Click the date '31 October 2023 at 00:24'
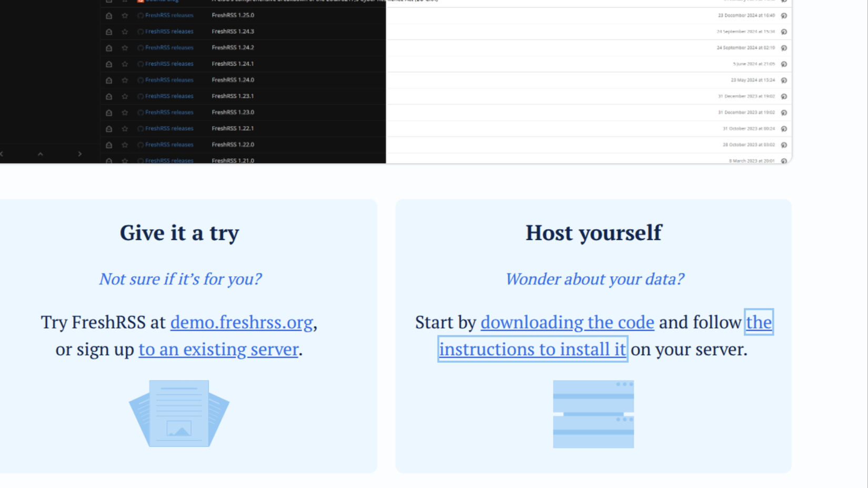Viewport: 868px width, 488px height. pos(749,129)
